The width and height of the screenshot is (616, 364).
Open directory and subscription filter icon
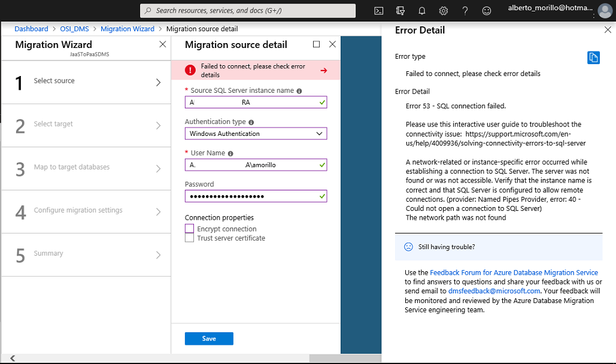coord(400,11)
